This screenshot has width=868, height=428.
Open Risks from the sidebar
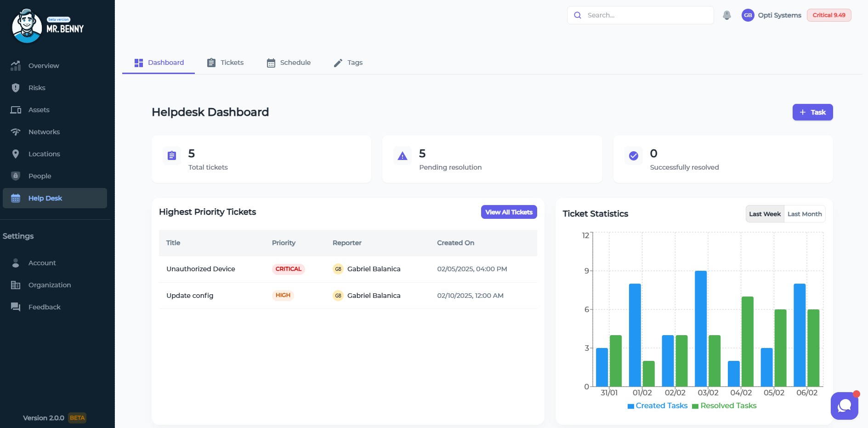[37, 88]
